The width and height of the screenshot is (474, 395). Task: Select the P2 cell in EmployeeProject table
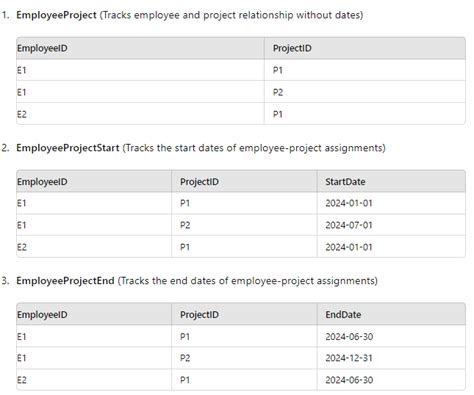[x=278, y=92]
